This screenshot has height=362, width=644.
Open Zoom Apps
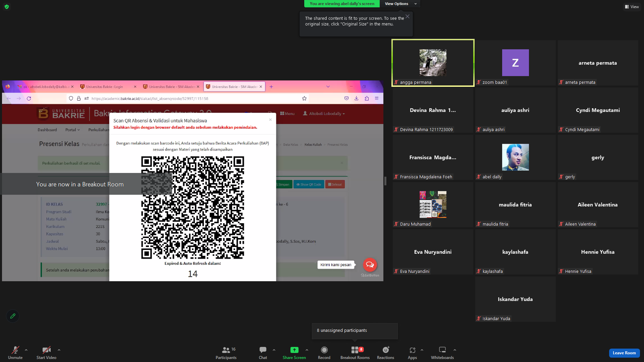click(412, 353)
